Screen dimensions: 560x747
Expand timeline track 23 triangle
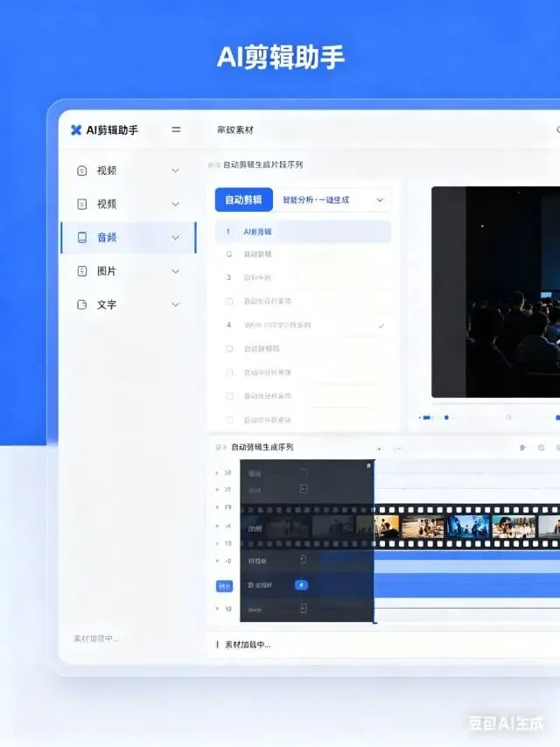[217, 507]
